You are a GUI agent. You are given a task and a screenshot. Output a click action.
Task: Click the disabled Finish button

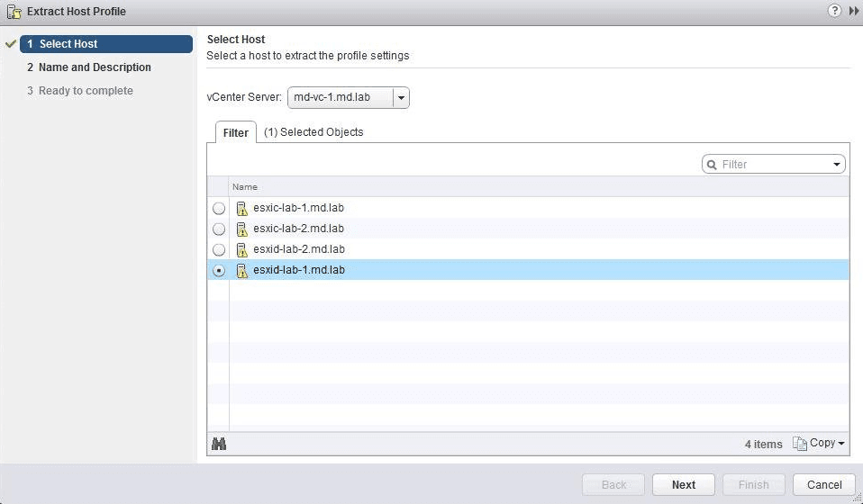(x=753, y=485)
